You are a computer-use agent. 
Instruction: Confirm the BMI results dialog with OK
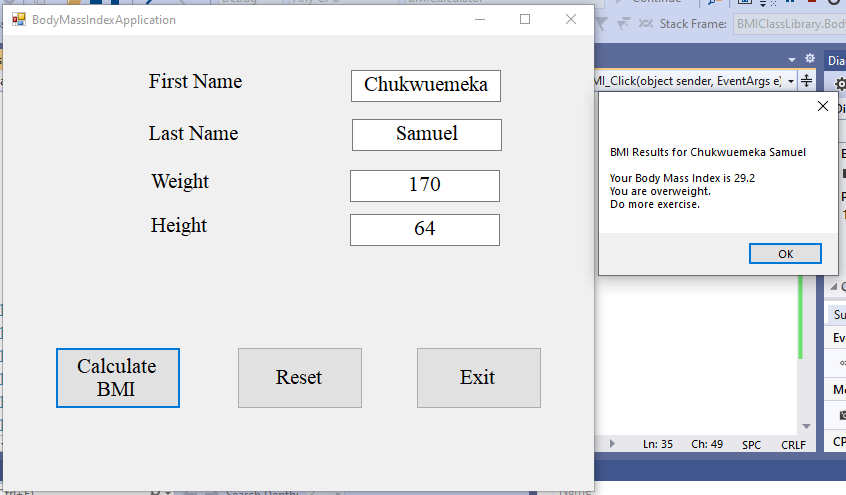click(x=785, y=254)
